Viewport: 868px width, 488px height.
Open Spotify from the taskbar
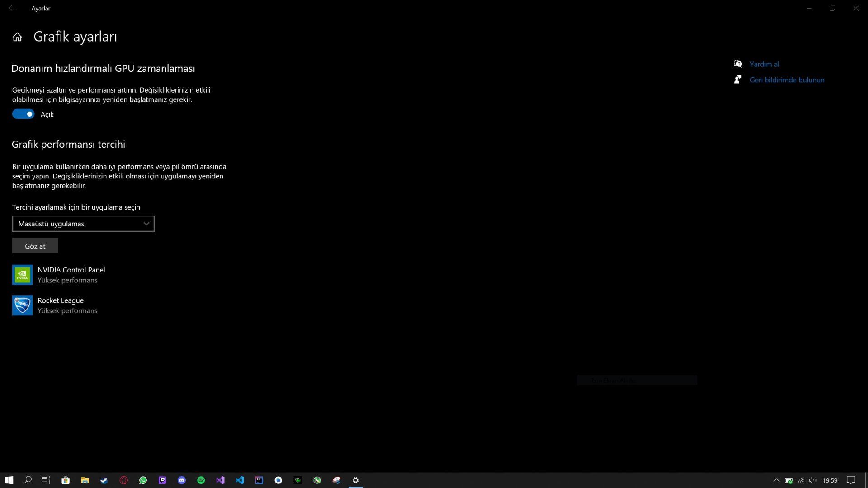201,480
